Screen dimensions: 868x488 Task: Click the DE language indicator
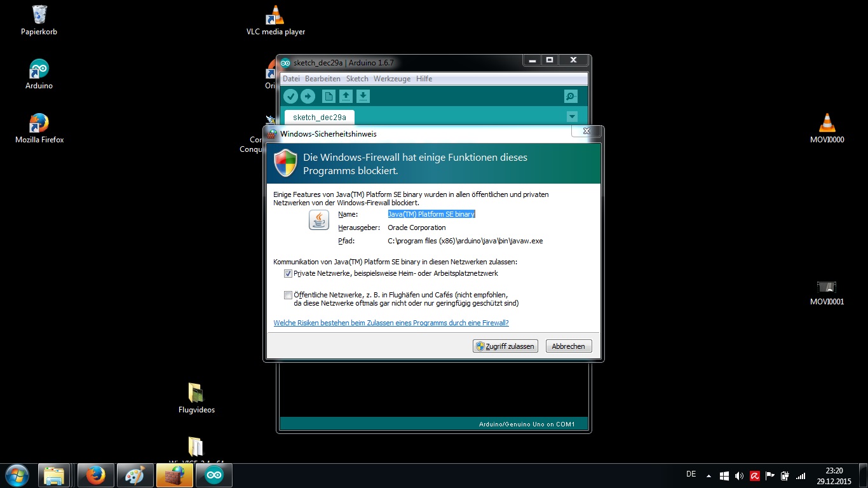click(691, 474)
